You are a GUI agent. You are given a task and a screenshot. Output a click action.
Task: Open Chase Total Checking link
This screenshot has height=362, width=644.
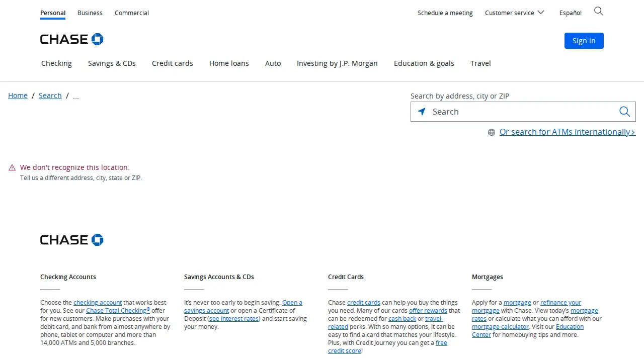[x=118, y=311]
